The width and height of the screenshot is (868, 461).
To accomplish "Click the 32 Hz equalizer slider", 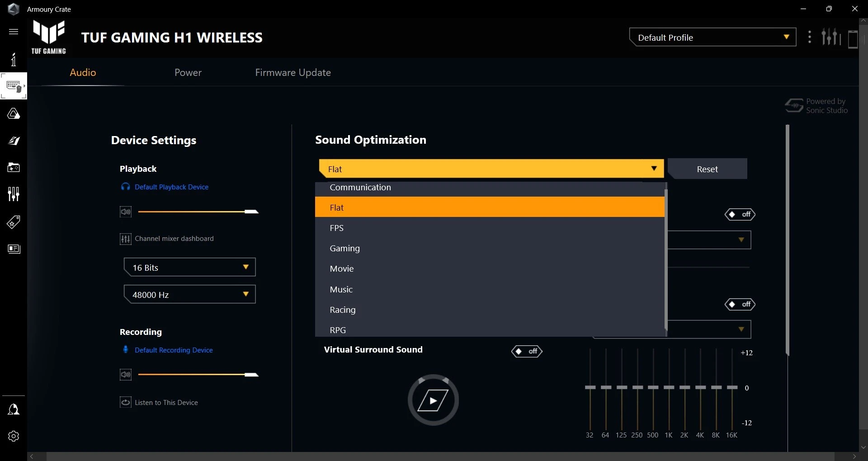I will coord(590,389).
